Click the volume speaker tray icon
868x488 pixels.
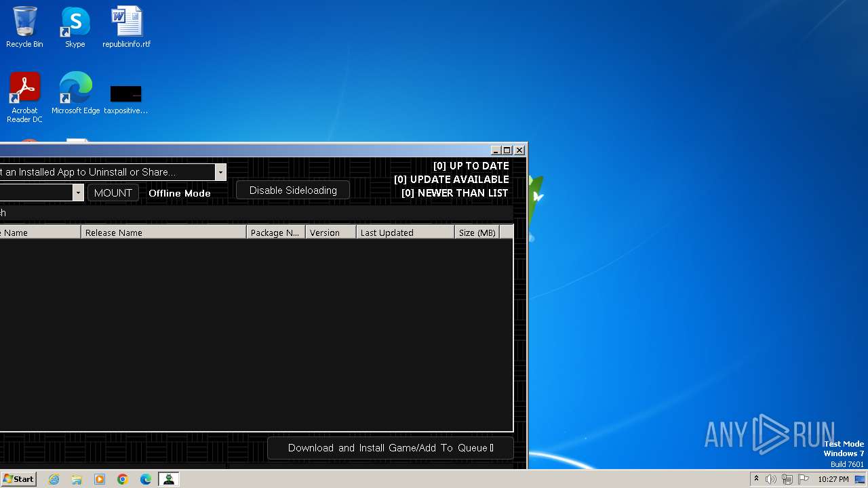click(x=771, y=479)
